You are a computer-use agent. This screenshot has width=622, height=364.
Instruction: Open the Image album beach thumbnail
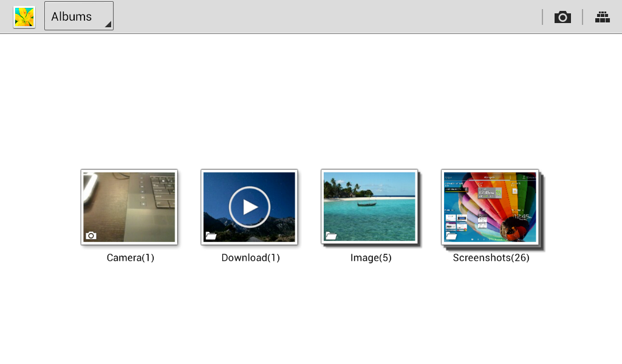(x=369, y=207)
